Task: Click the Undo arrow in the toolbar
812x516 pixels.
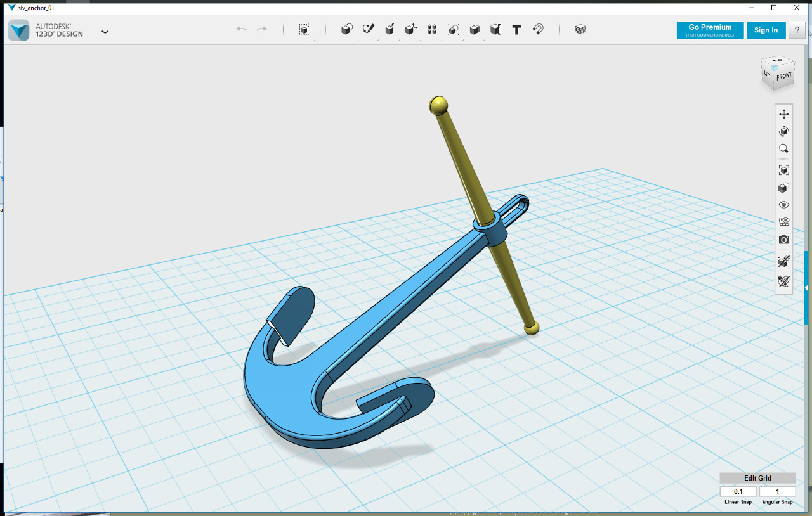Action: pos(241,29)
